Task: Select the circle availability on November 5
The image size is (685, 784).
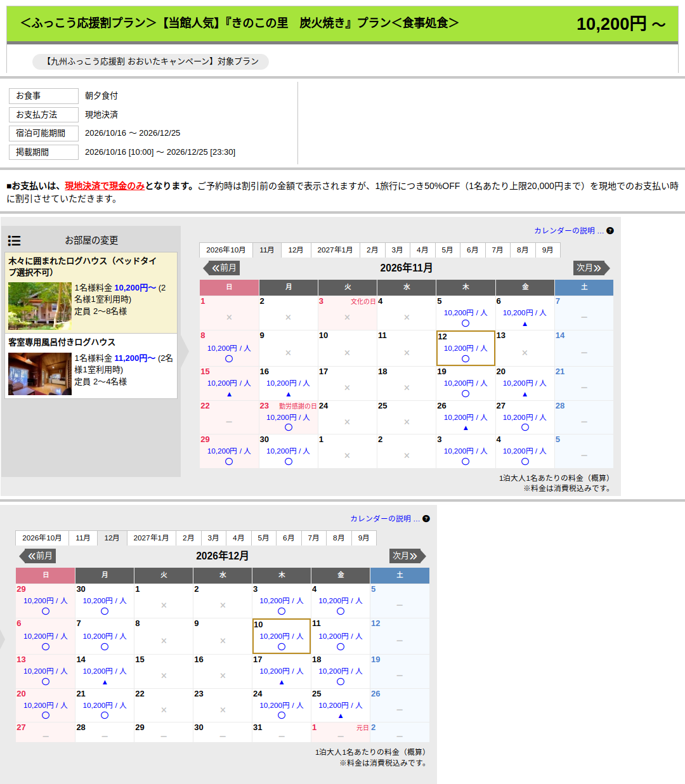Action: point(466,323)
